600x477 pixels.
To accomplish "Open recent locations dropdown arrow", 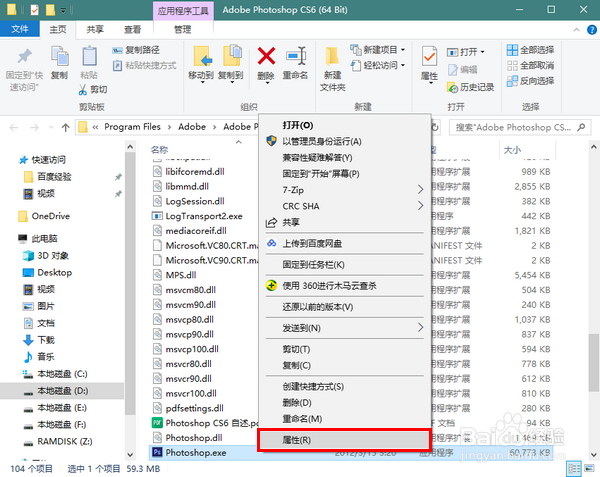I will pyautogui.click(x=51, y=127).
